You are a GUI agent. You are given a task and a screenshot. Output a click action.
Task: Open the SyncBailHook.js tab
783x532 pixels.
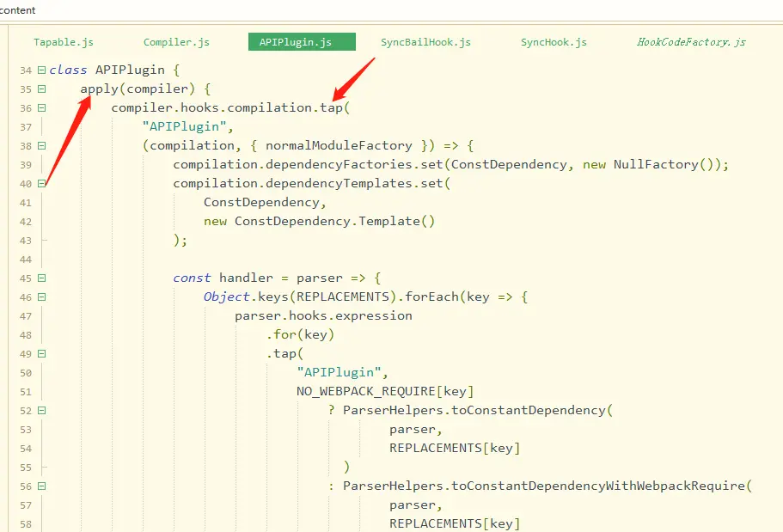click(425, 42)
